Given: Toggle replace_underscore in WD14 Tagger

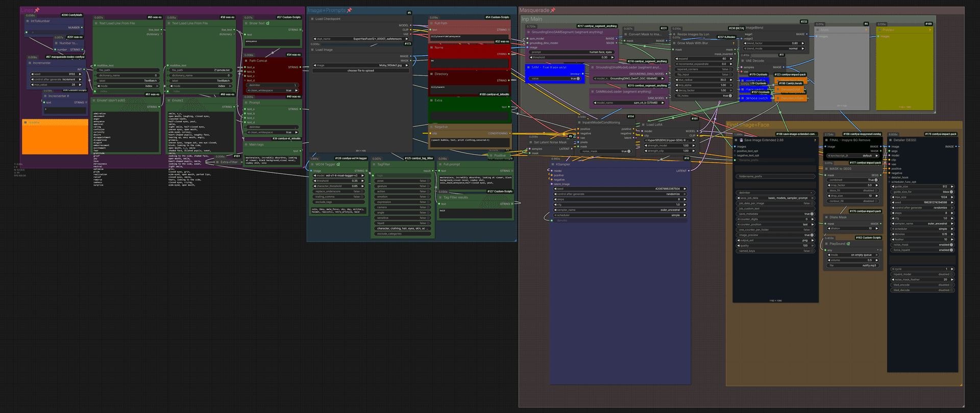Looking at the screenshot, I should pos(339,191).
